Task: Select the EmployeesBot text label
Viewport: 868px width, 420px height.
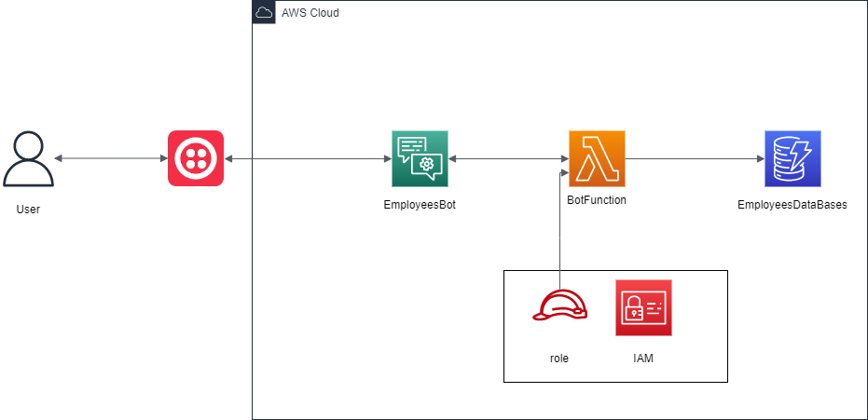Action: pos(420,205)
